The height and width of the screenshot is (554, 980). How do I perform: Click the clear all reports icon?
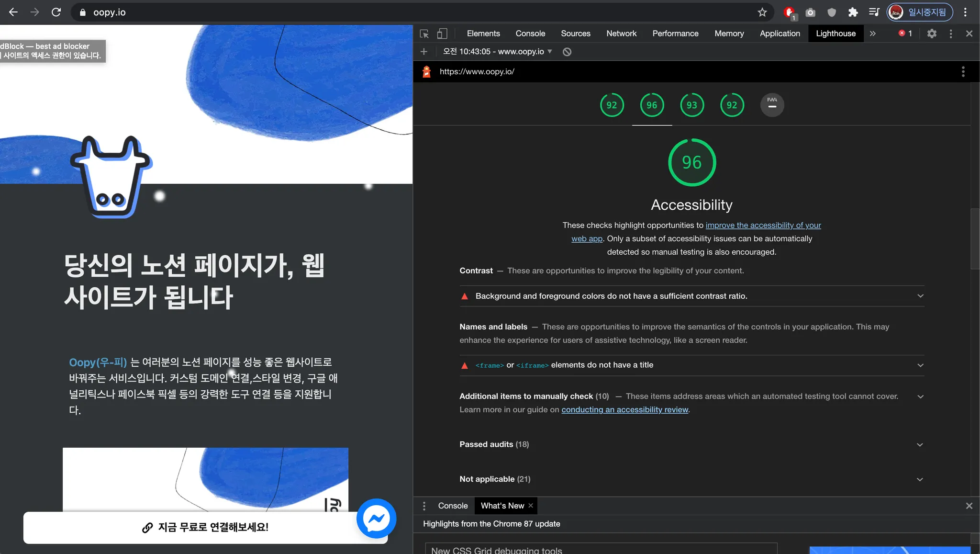coord(567,52)
